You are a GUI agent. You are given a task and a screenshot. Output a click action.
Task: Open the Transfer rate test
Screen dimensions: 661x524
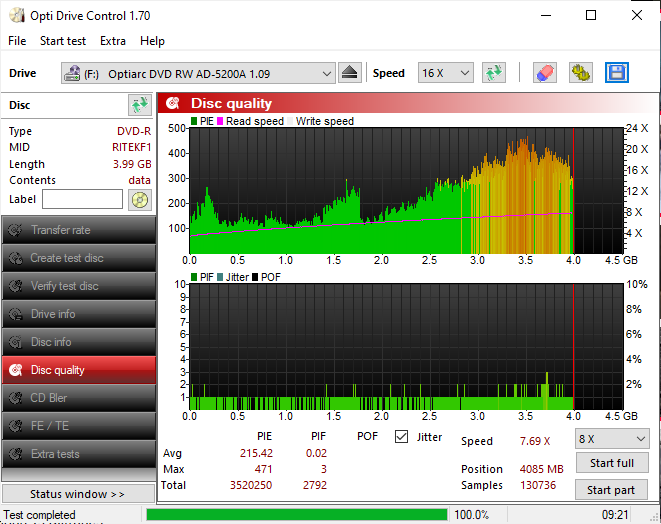(x=79, y=230)
